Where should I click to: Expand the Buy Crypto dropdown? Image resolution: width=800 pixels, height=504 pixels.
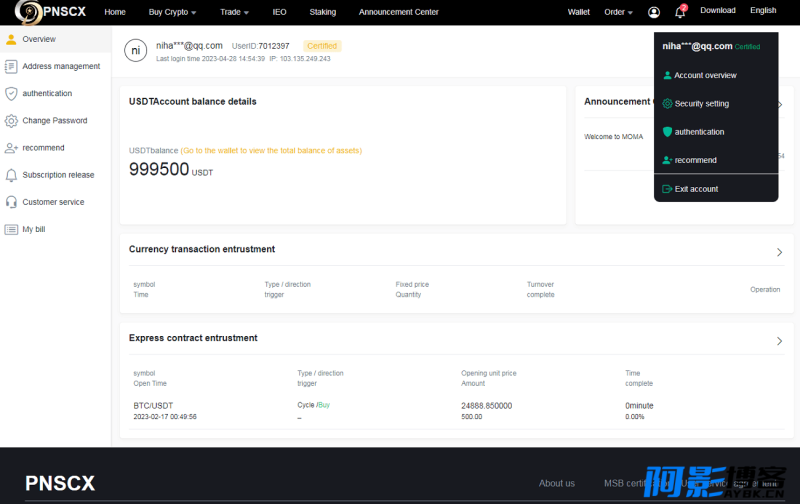(172, 12)
